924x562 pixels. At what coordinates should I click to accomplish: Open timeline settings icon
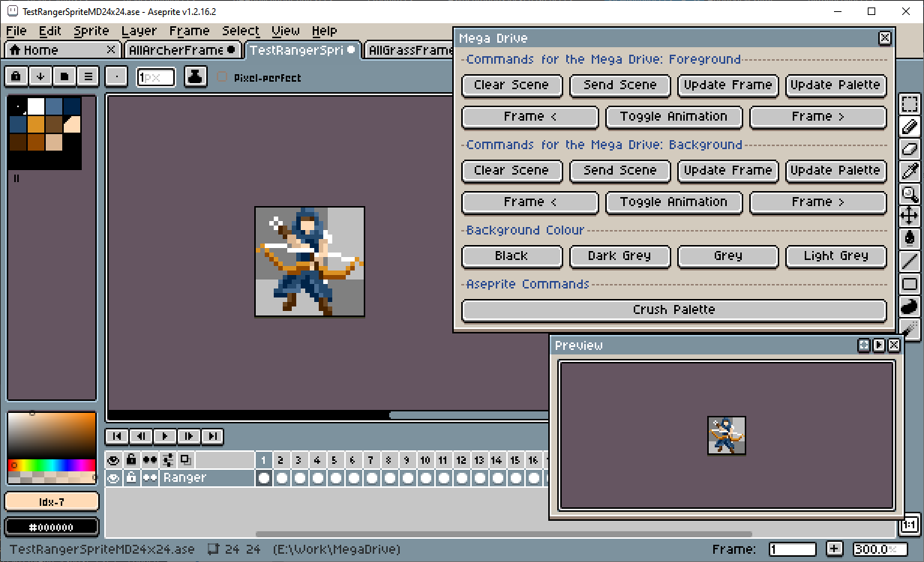coord(168,459)
